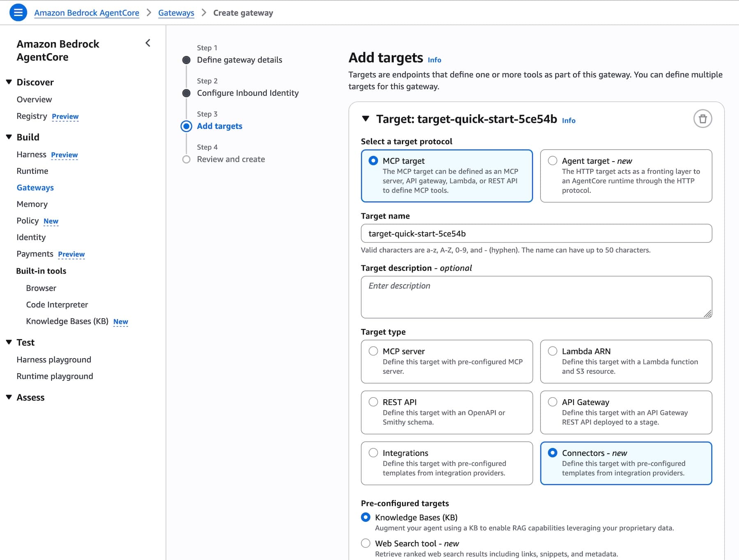The height and width of the screenshot is (560, 739).
Task: Open Gateways in sidebar
Action: 35,187
